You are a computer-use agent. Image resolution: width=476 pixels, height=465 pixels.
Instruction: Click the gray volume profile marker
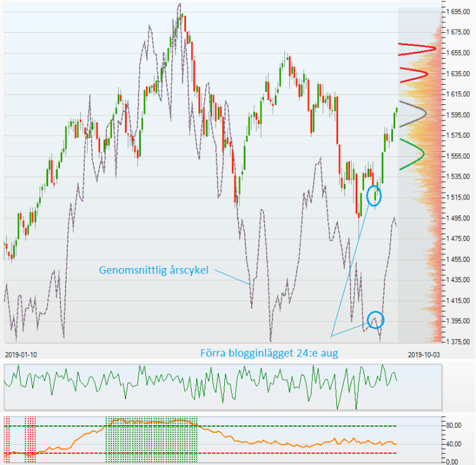click(x=413, y=114)
